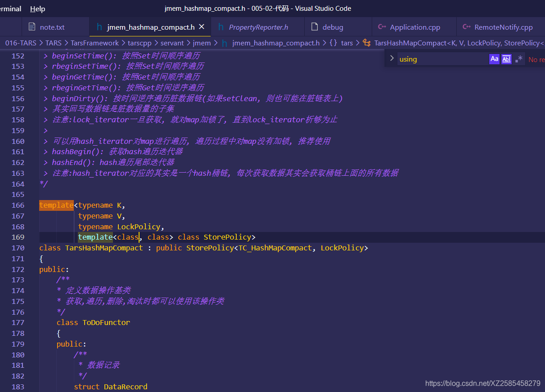
Task: Click 'public:' on line 179
Action: [72, 344]
